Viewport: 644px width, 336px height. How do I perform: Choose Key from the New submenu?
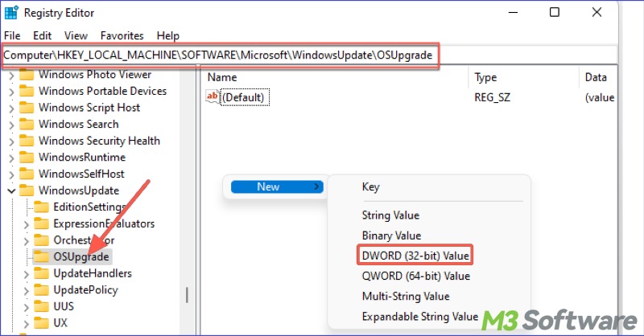[x=370, y=186]
